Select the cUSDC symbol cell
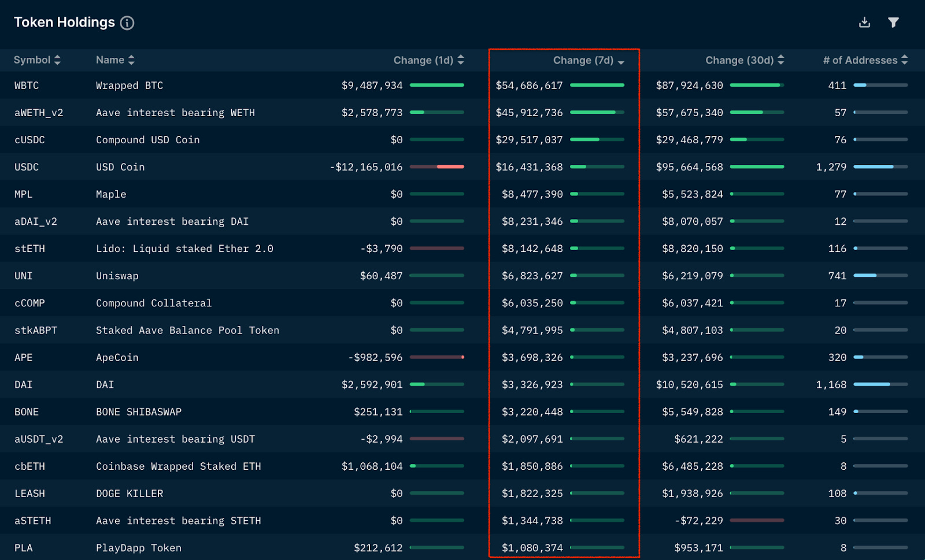925x560 pixels. coord(29,140)
